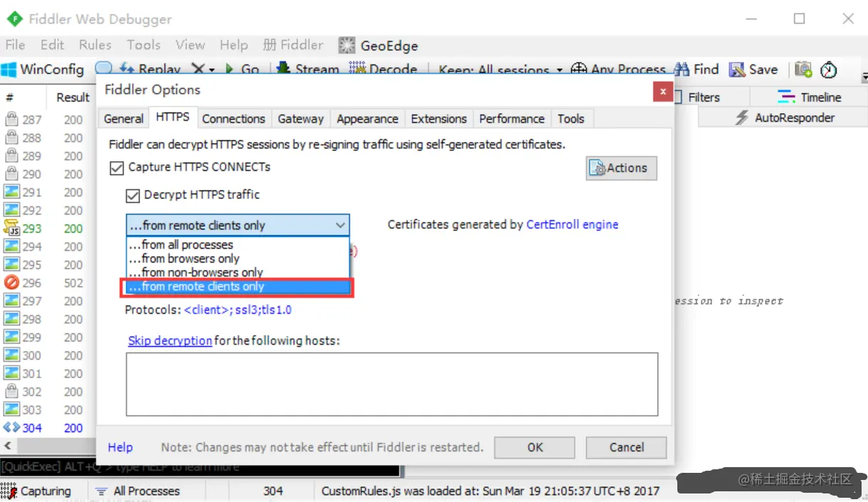Open the Timeline inspector tab

[810, 97]
